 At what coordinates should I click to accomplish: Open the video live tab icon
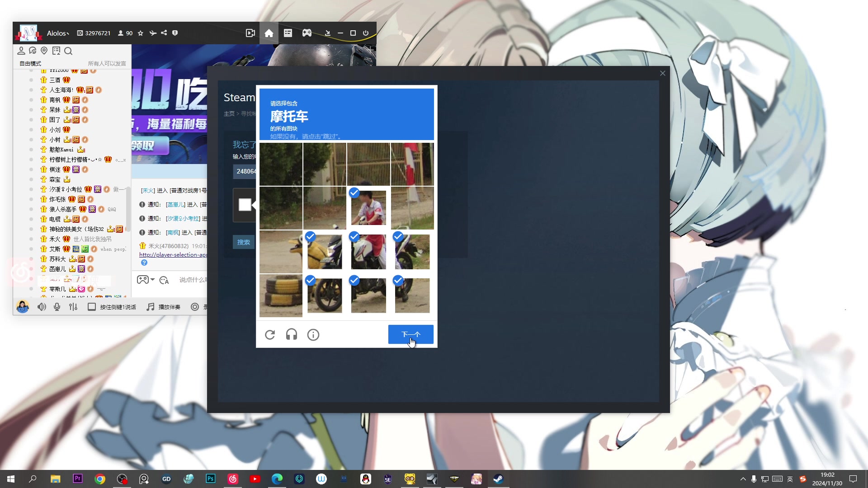pyautogui.click(x=250, y=33)
